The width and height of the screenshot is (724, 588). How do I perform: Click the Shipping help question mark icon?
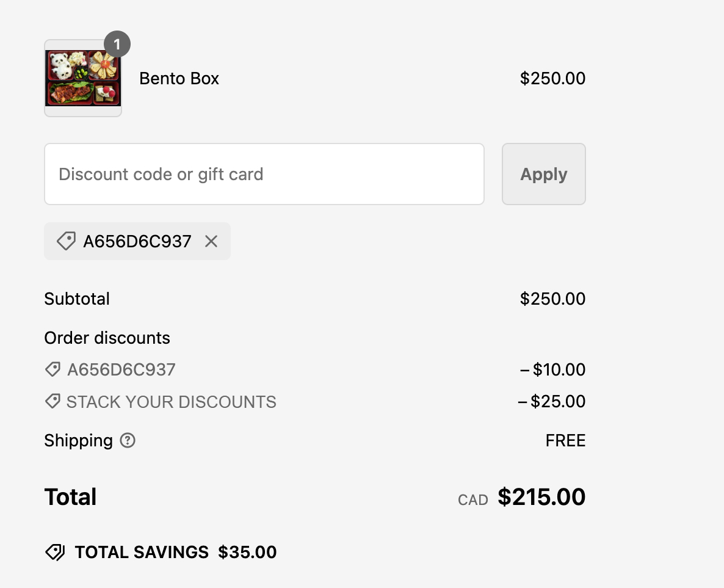[128, 440]
